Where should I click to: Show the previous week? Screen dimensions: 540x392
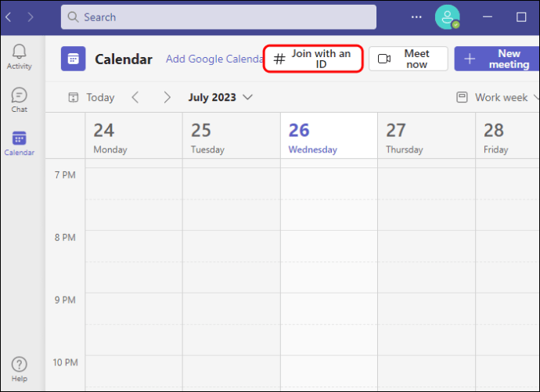135,97
